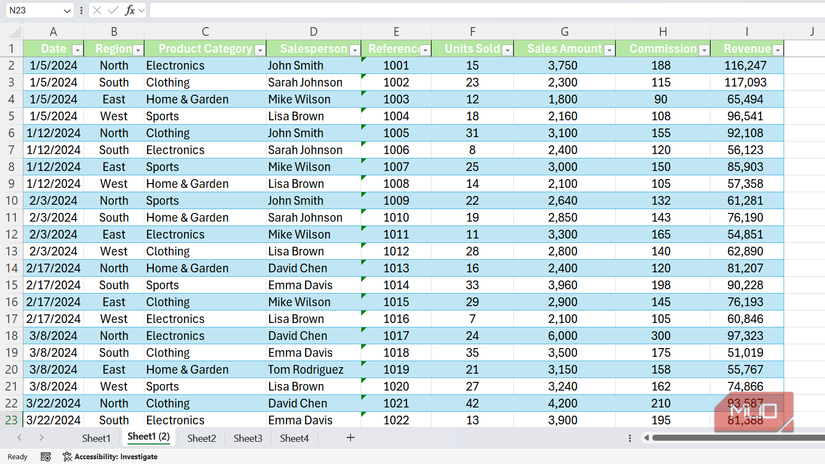Click the Home & Garden cell in row 4
Viewport: 825px width, 464px height.
pos(205,99)
